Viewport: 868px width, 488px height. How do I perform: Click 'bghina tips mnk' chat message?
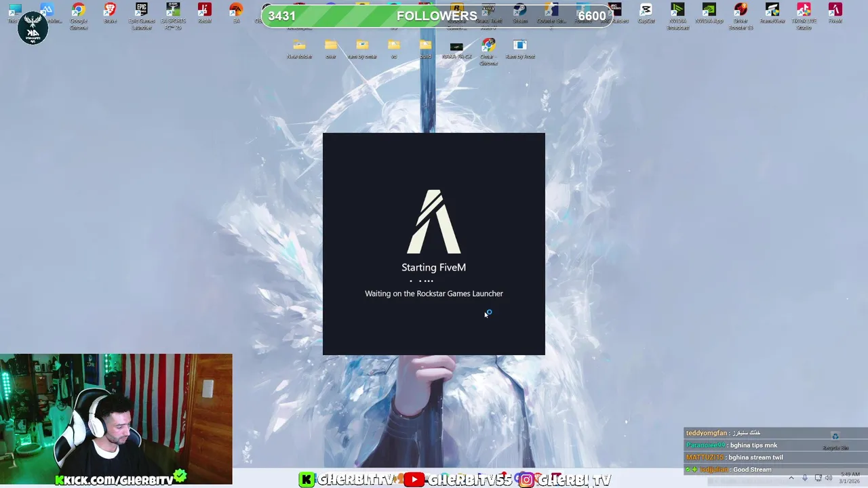click(753, 445)
